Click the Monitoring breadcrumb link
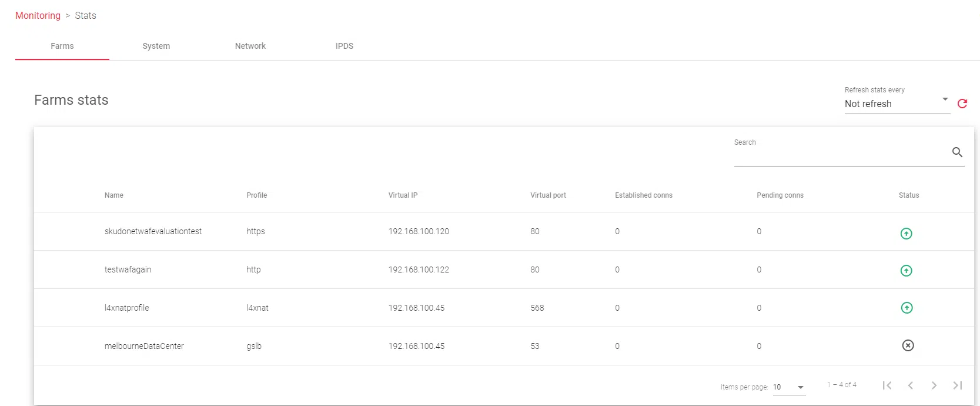Viewport: 980px width, 406px height. coord(38,16)
